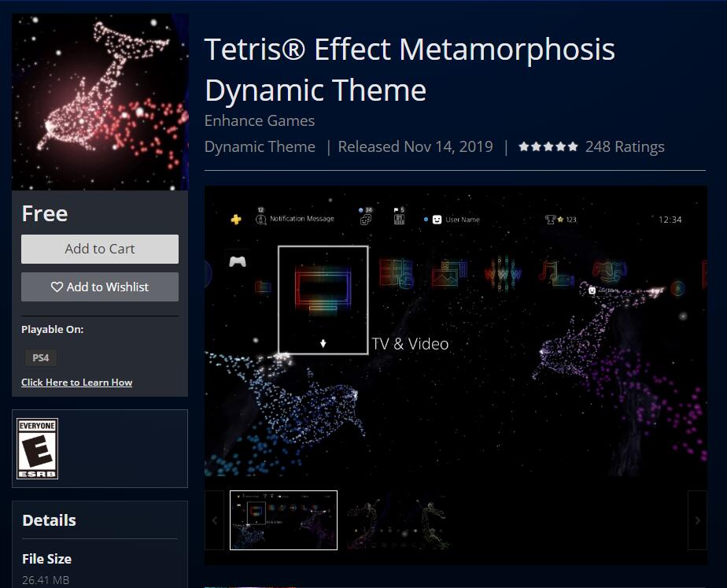Go to previous screenshot with left arrow
The height and width of the screenshot is (588, 727).
[214, 520]
